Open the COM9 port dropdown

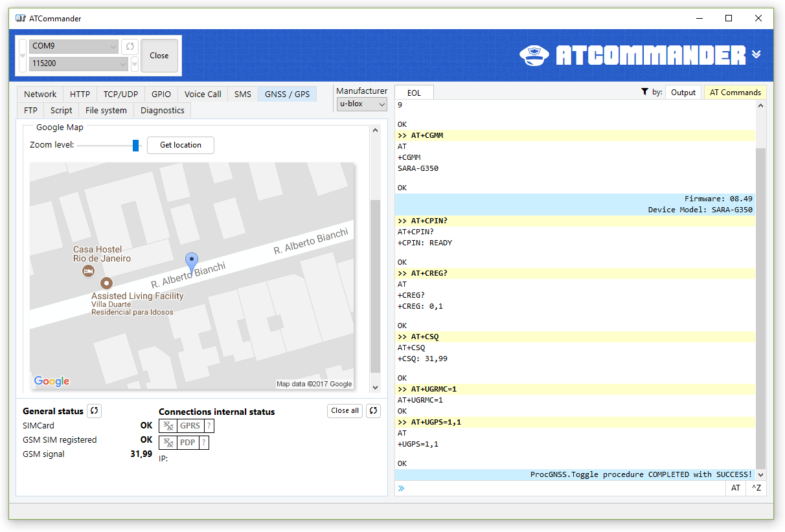coord(74,47)
